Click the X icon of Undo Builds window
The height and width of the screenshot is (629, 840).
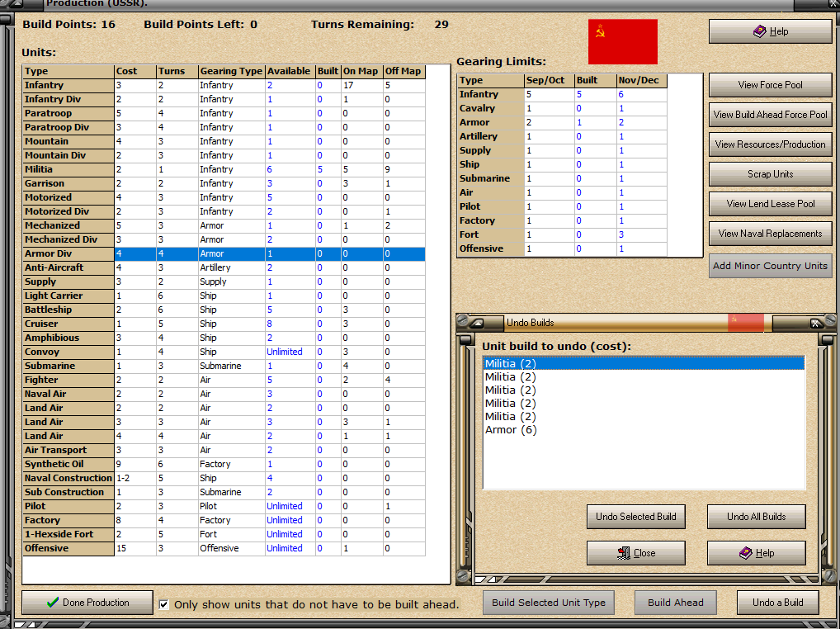(x=814, y=323)
